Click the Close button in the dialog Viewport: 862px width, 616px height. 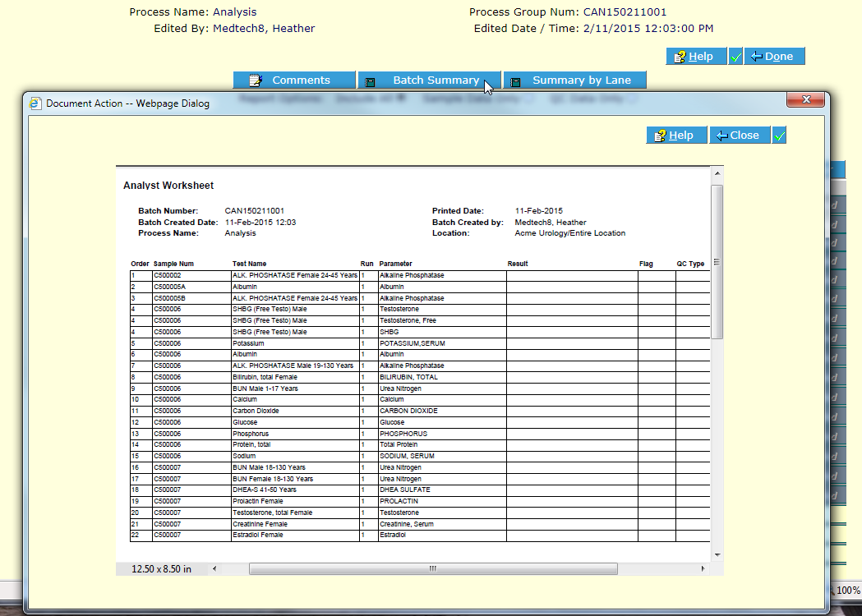740,135
